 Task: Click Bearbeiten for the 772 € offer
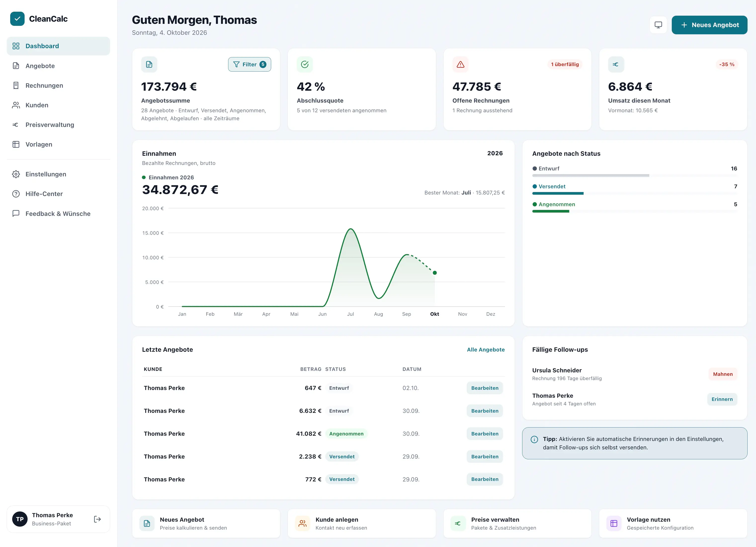click(x=485, y=479)
